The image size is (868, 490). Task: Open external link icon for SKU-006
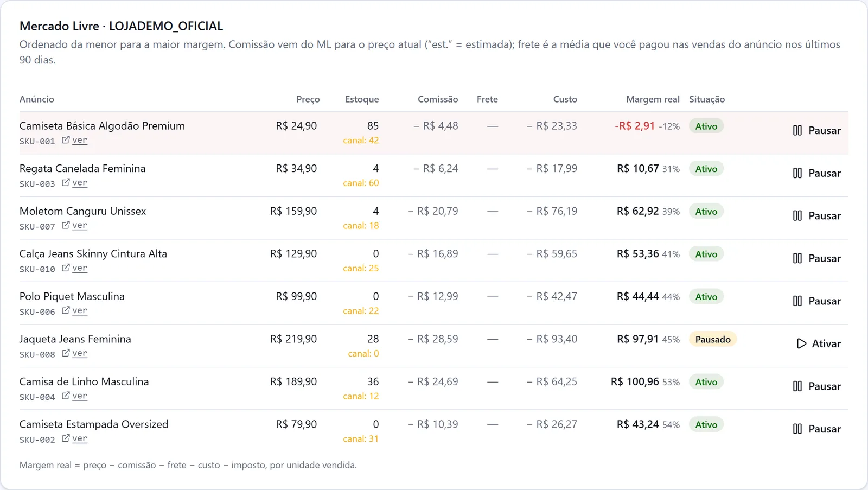pos(66,310)
